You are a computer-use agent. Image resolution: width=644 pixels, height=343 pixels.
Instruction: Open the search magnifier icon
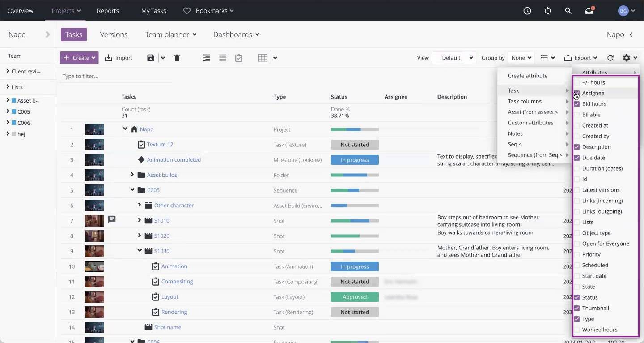[x=568, y=11]
